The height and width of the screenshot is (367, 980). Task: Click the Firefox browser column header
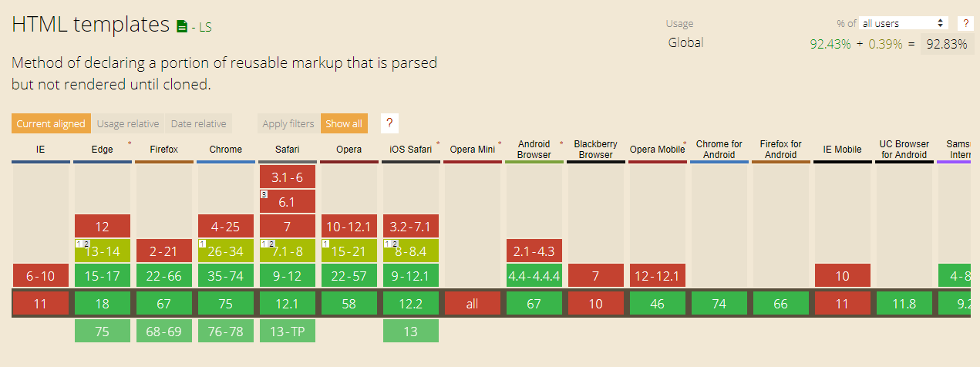point(163,150)
